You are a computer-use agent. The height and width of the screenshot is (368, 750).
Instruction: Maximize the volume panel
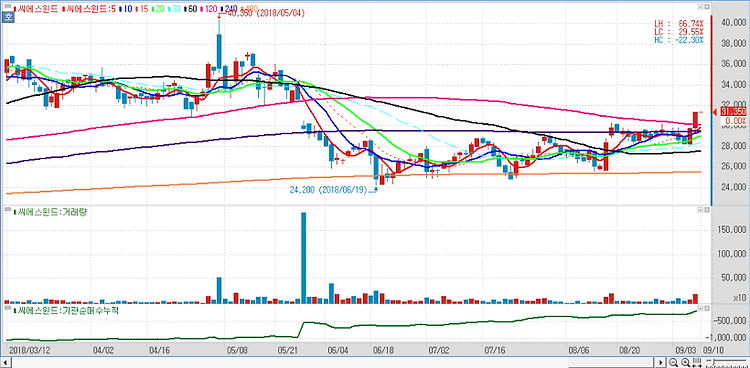(x=700, y=210)
